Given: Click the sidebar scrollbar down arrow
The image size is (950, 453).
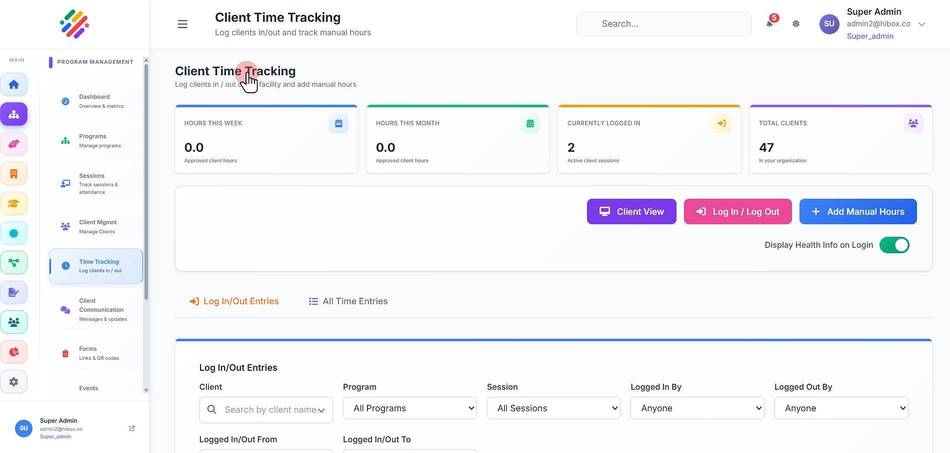Looking at the screenshot, I should pyautogui.click(x=145, y=390).
